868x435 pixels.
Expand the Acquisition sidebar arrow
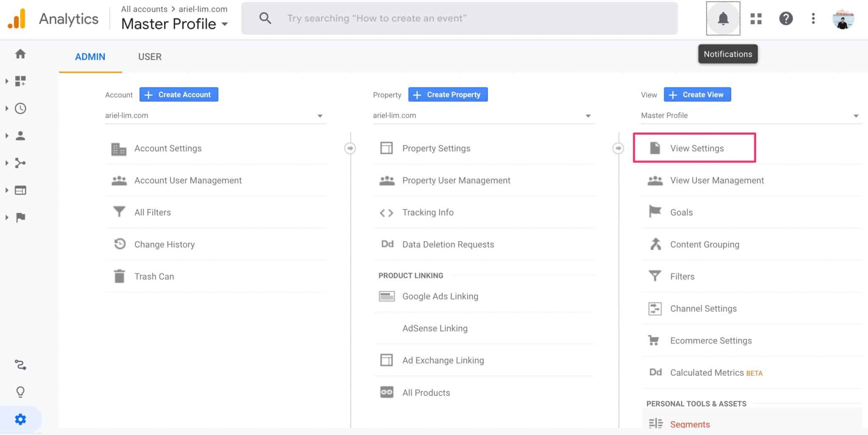pyautogui.click(x=7, y=163)
